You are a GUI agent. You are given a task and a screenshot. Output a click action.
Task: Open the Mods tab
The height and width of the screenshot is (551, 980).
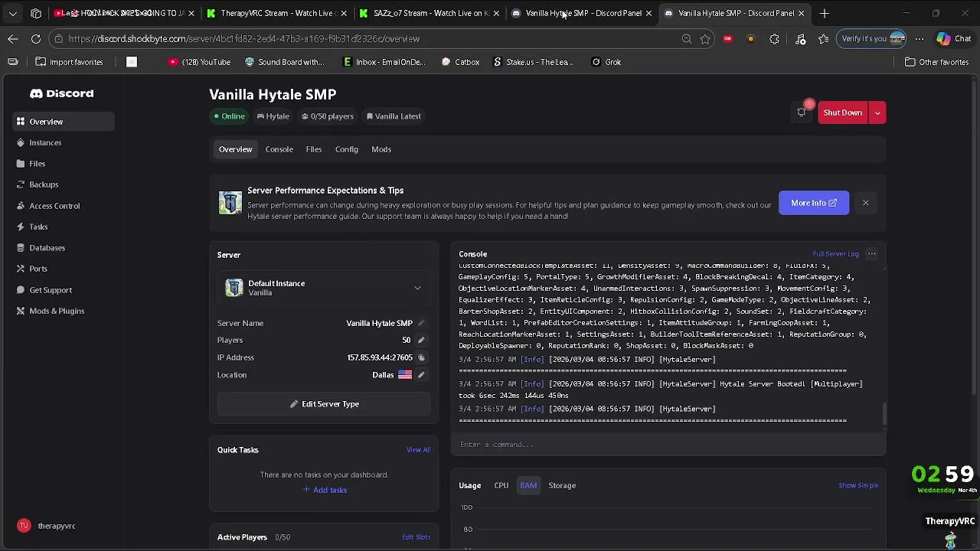click(x=381, y=149)
